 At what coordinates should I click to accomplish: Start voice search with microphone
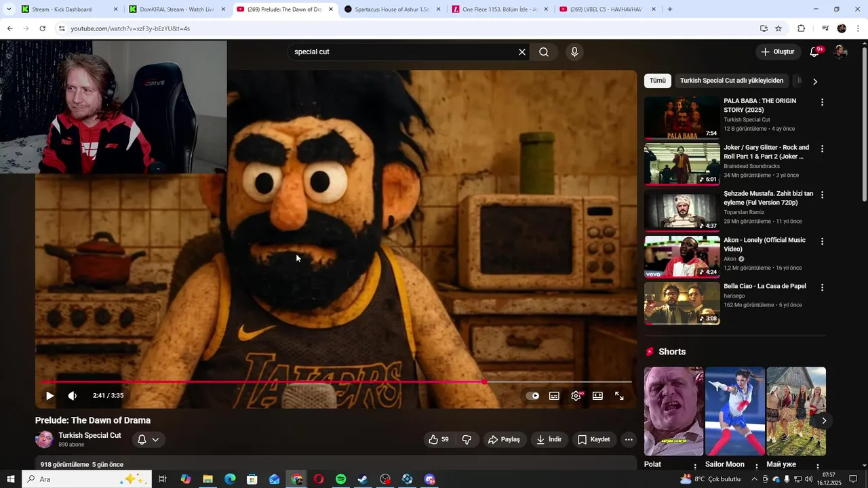pos(574,52)
